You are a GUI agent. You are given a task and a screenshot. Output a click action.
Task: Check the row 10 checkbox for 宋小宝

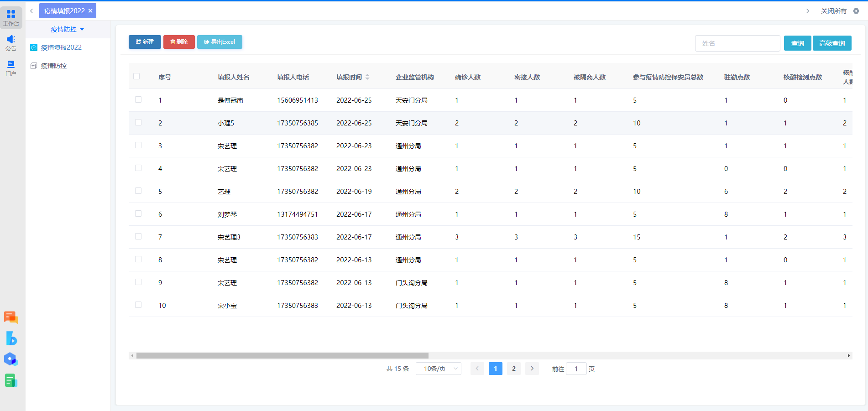point(138,305)
